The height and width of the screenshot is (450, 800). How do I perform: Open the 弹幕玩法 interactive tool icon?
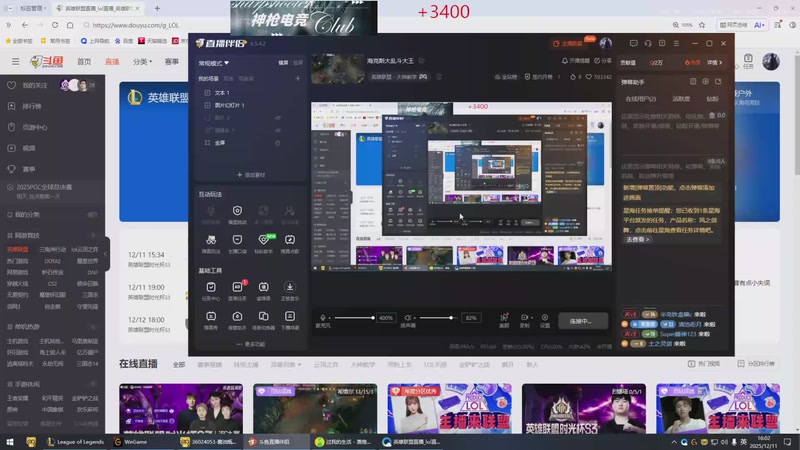211,240
